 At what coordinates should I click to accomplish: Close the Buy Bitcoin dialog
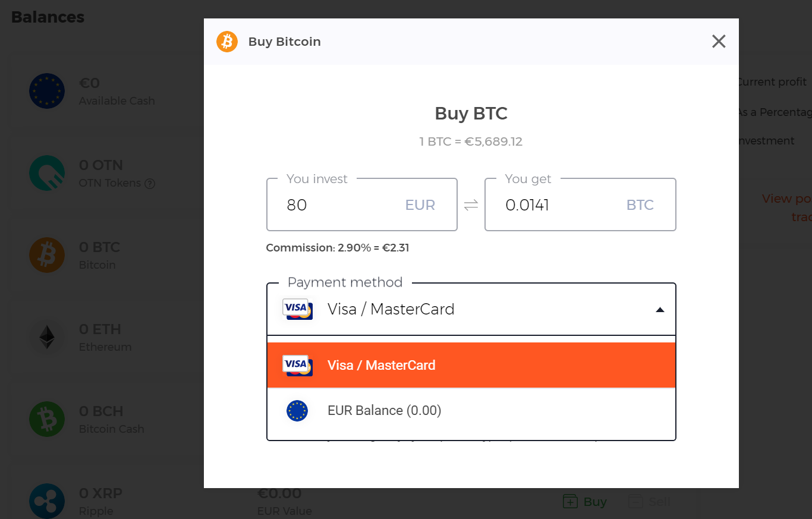coord(719,41)
